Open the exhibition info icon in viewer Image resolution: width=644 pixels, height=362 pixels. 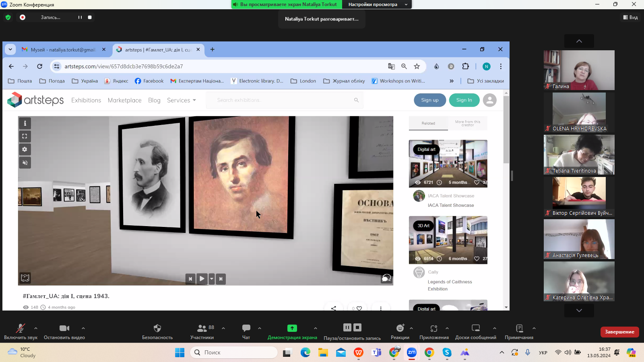click(25, 123)
